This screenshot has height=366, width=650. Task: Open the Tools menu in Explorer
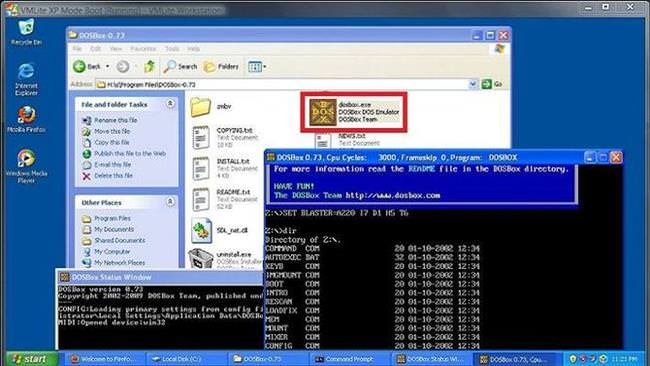(172, 49)
